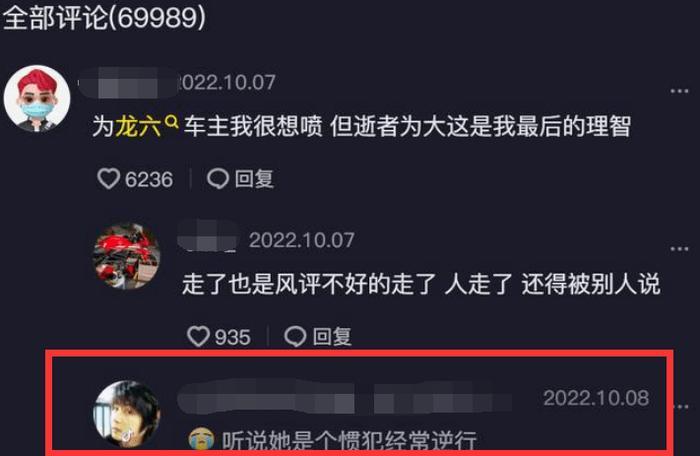Image resolution: width=700 pixels, height=456 pixels.
Task: Open the dark-haired avatar in the highlighted comment
Action: point(126,414)
